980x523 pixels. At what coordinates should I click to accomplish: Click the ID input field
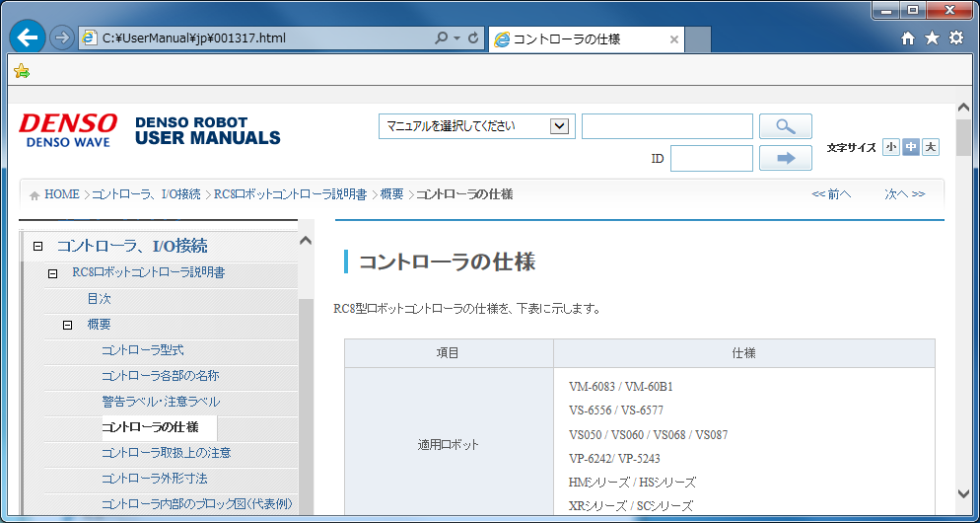tap(711, 158)
